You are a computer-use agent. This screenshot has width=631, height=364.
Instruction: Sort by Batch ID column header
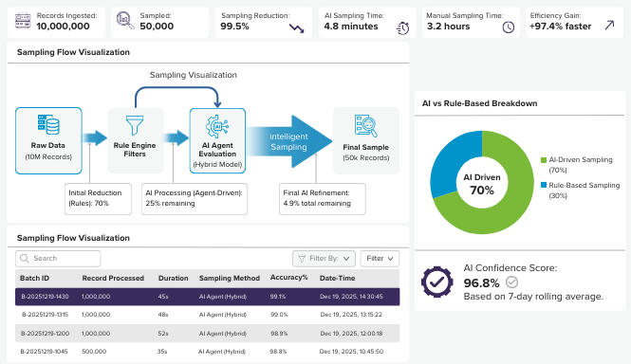(34, 279)
